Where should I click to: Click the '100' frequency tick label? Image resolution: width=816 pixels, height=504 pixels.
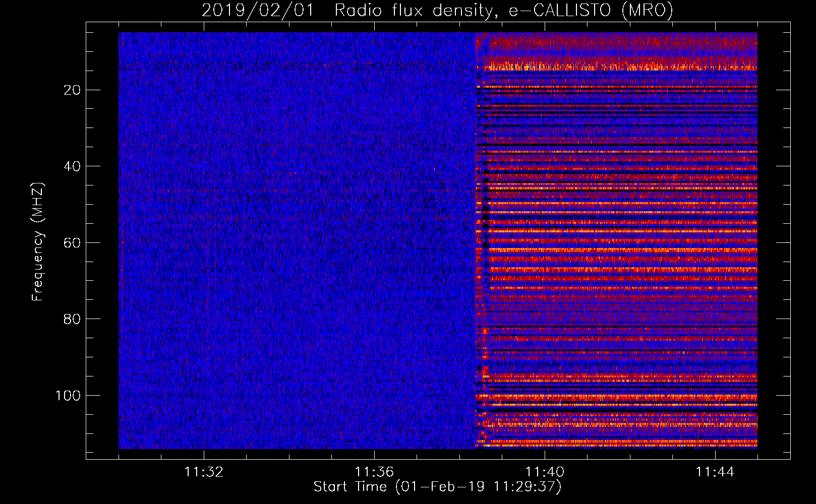[68, 396]
